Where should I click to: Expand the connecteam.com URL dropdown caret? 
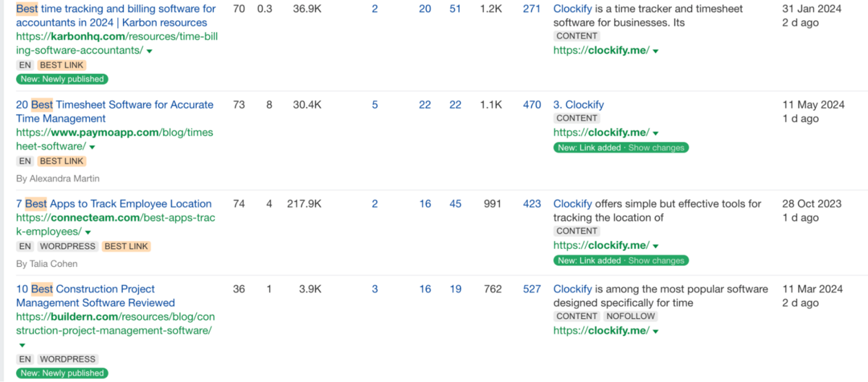point(88,233)
